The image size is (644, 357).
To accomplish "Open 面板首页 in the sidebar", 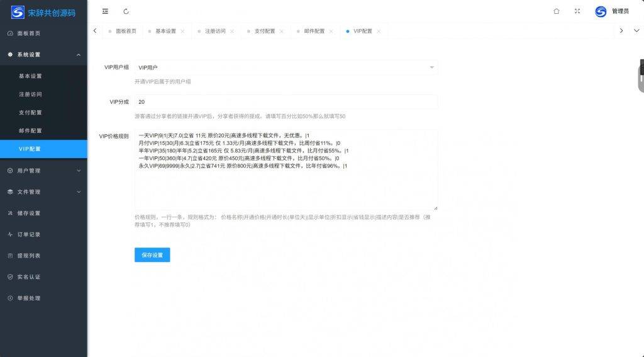I will pos(43,33).
